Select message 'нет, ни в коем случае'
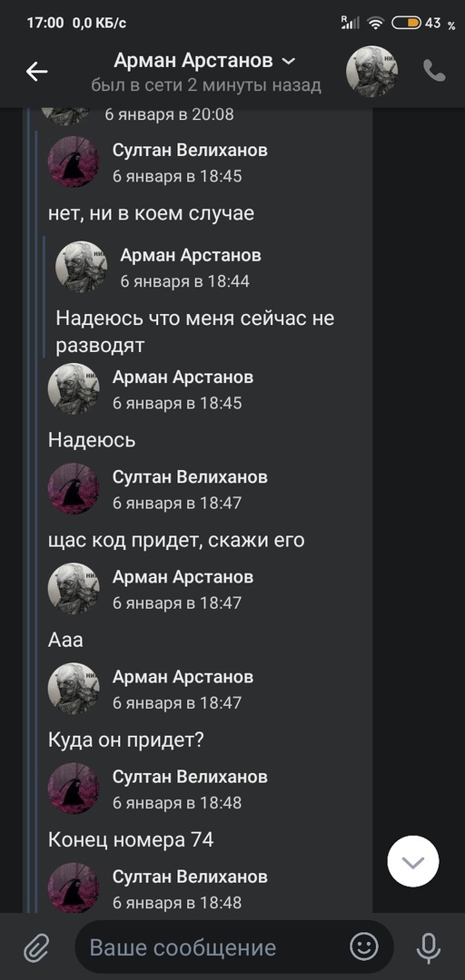This screenshot has height=980, width=465. 152,214
